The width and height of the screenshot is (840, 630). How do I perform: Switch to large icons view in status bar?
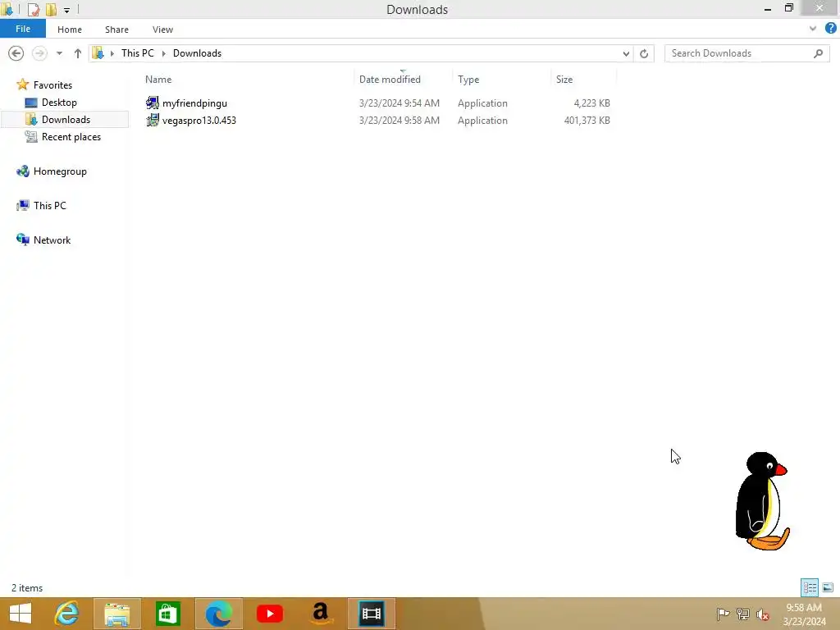(828, 587)
